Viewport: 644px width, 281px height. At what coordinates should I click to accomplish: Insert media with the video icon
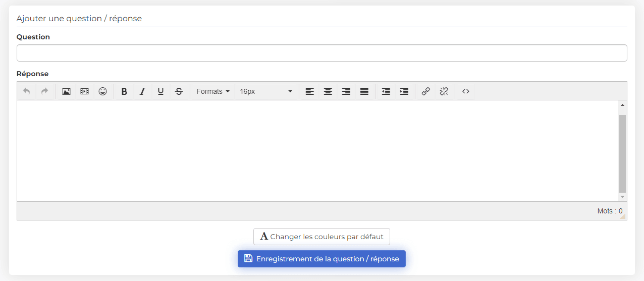pos(84,91)
